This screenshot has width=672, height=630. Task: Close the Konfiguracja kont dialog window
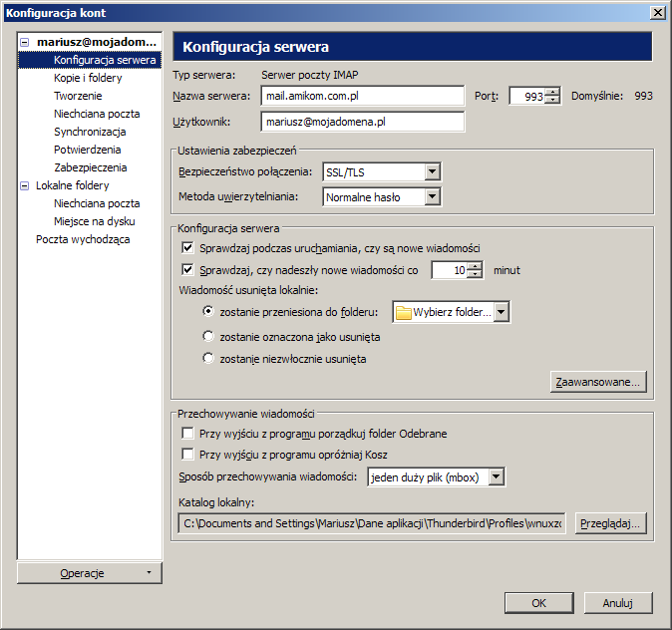[x=658, y=12]
